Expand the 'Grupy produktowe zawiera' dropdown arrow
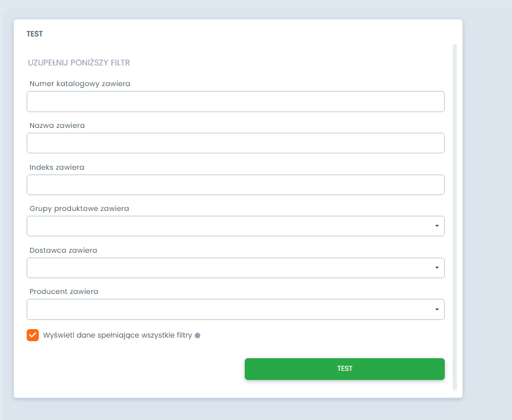 (437, 226)
